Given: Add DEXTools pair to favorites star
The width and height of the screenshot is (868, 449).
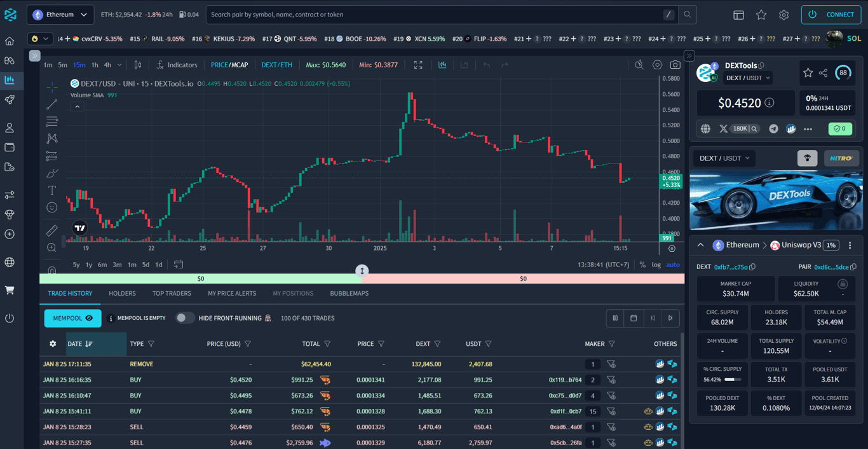Looking at the screenshot, I should point(808,73).
